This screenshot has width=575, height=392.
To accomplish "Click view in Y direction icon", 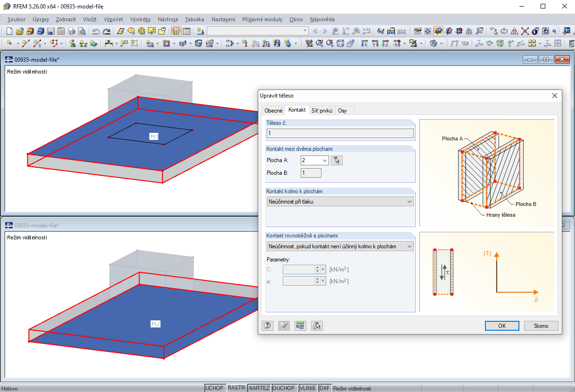I will (375, 43).
